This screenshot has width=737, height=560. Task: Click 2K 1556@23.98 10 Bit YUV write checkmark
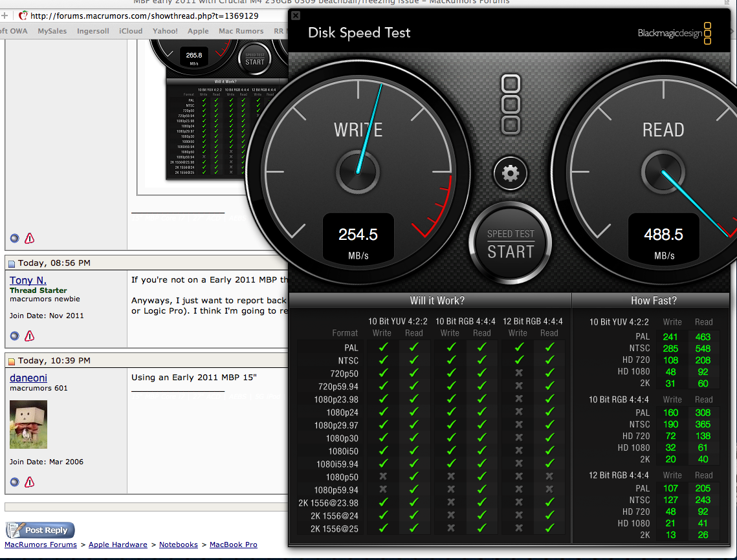383,502
